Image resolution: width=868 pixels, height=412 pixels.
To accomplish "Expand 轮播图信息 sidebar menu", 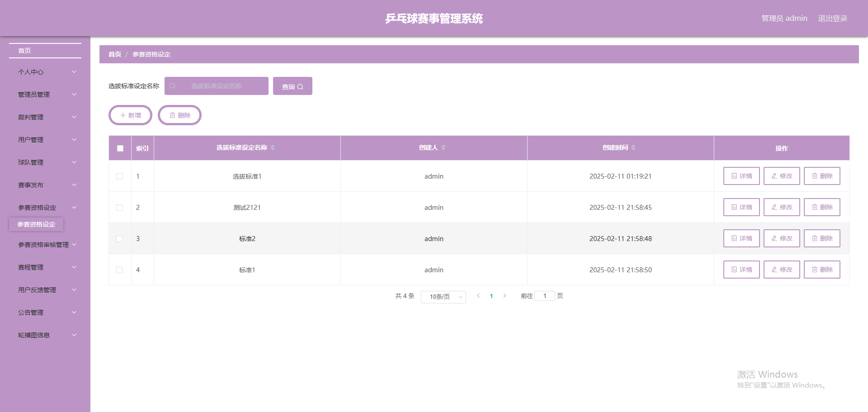I will tap(45, 335).
